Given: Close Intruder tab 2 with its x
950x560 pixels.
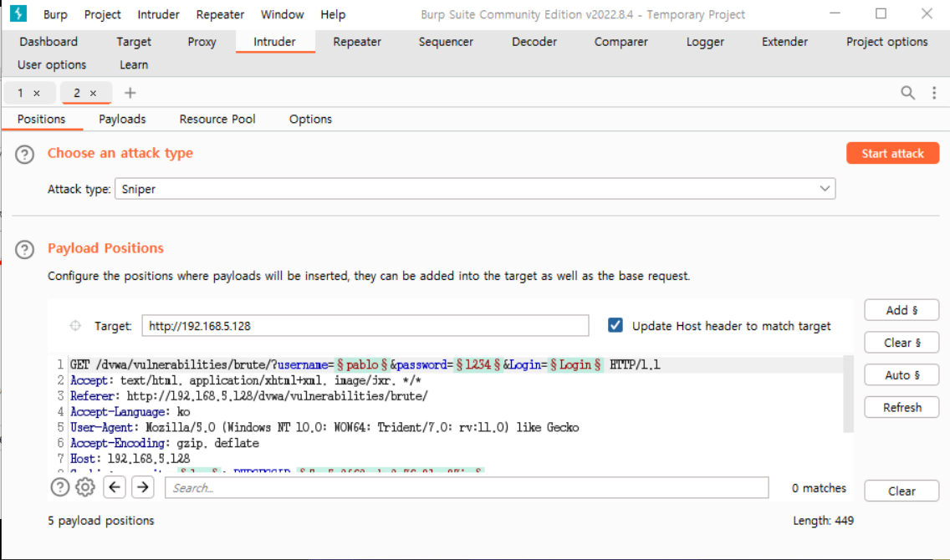Looking at the screenshot, I should [93, 94].
